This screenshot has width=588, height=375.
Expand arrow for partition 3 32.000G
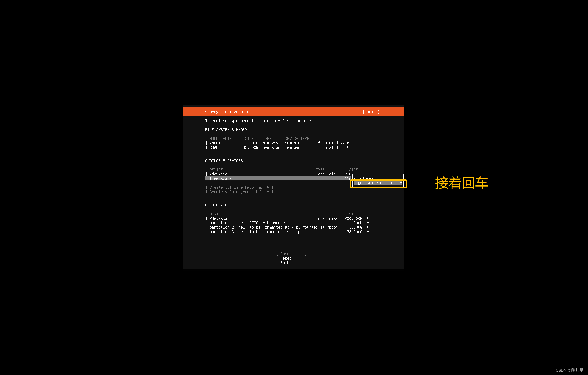(x=368, y=232)
